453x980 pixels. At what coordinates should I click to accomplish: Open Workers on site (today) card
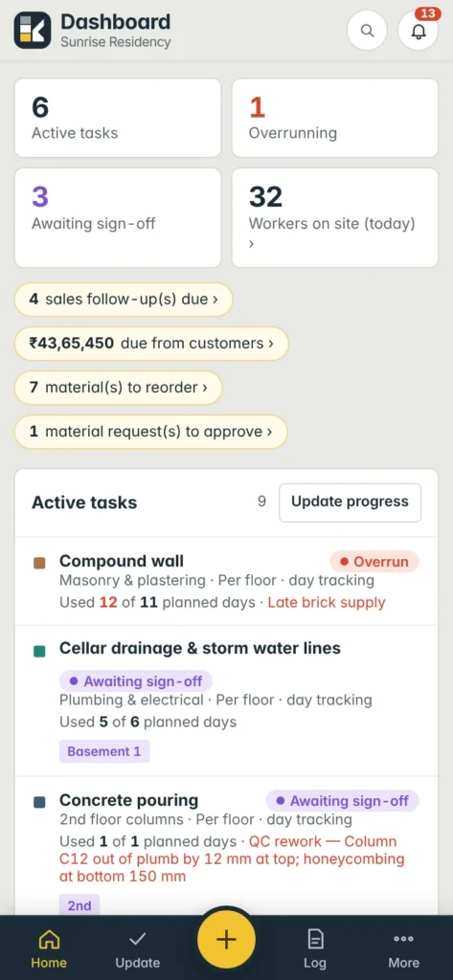click(x=335, y=217)
